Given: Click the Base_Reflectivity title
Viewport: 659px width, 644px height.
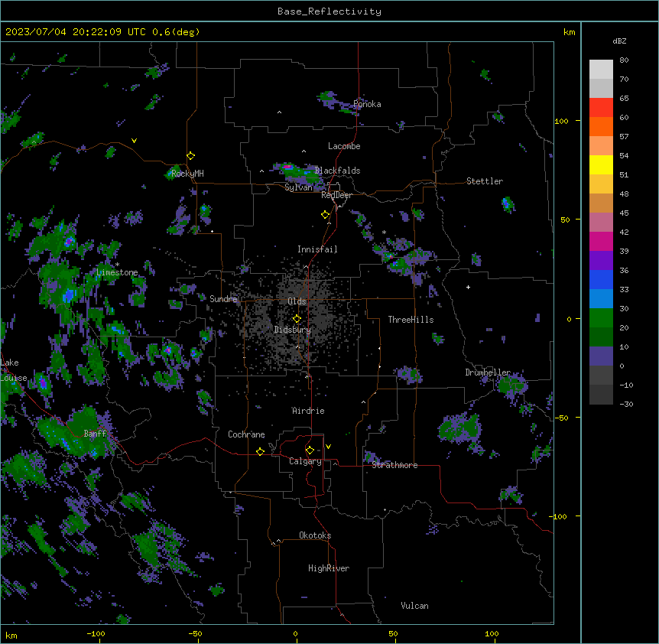Looking at the screenshot, I should [x=329, y=11].
